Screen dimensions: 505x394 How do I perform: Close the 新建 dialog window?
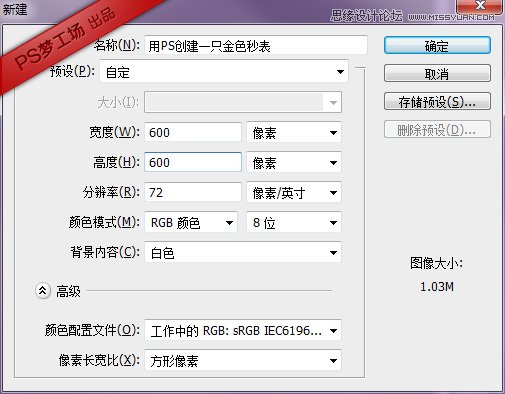pyautogui.click(x=480, y=6)
